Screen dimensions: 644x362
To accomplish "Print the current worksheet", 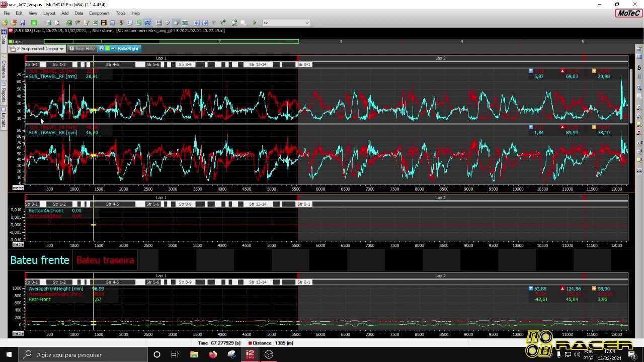I will click(x=48, y=23).
